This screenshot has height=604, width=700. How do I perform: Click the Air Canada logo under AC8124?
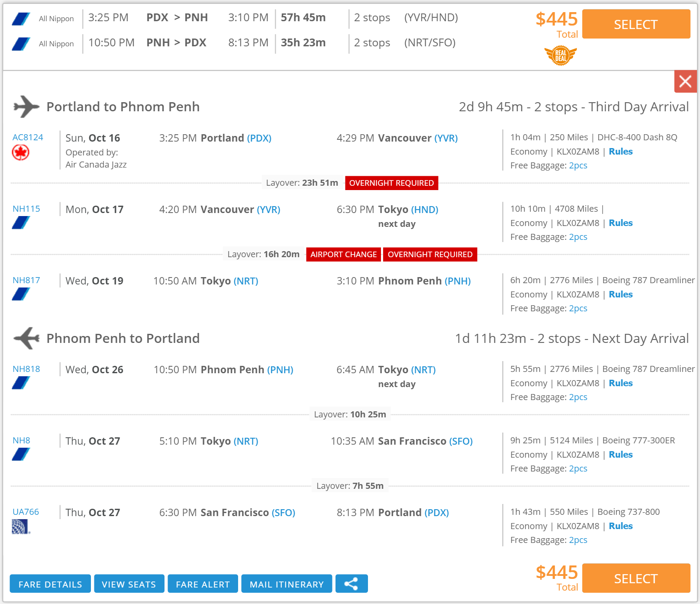click(21, 152)
